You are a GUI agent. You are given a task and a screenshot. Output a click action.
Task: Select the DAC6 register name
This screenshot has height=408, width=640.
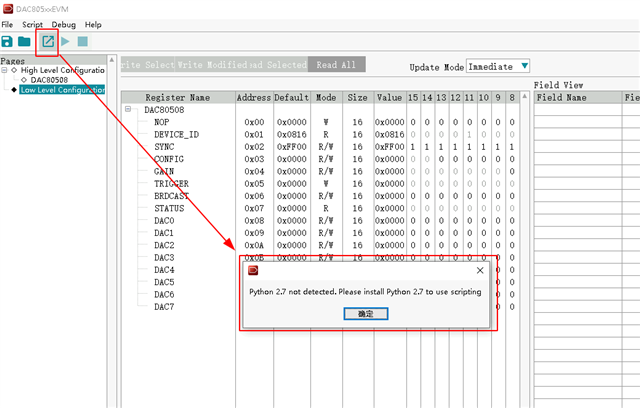pos(164,294)
